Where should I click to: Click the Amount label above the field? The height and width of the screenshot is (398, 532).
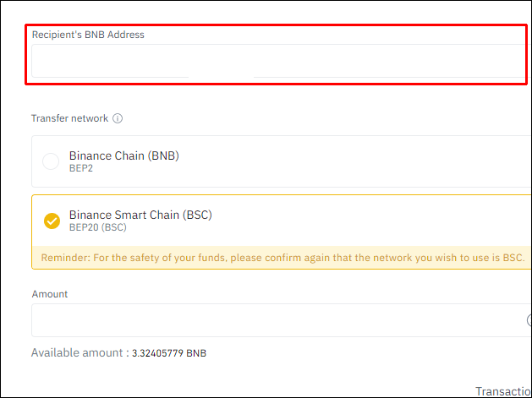coord(50,294)
